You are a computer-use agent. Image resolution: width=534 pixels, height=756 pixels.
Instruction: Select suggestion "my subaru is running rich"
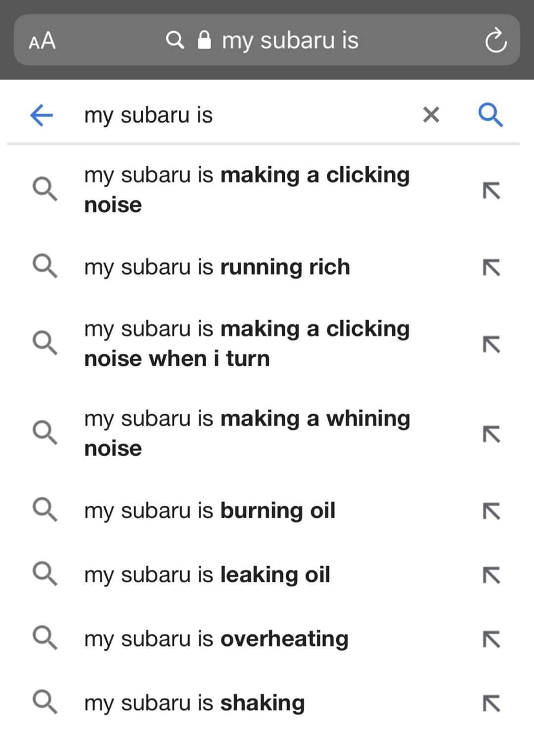click(x=218, y=267)
